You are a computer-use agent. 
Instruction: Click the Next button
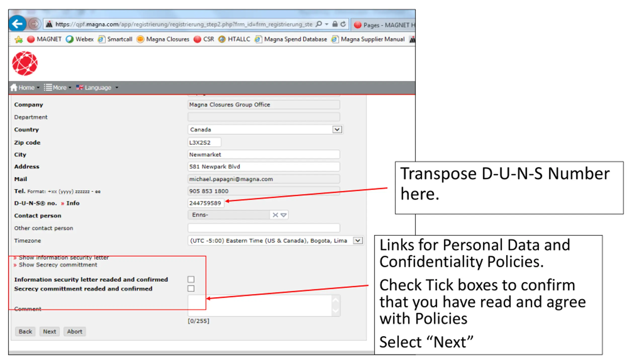point(49,331)
